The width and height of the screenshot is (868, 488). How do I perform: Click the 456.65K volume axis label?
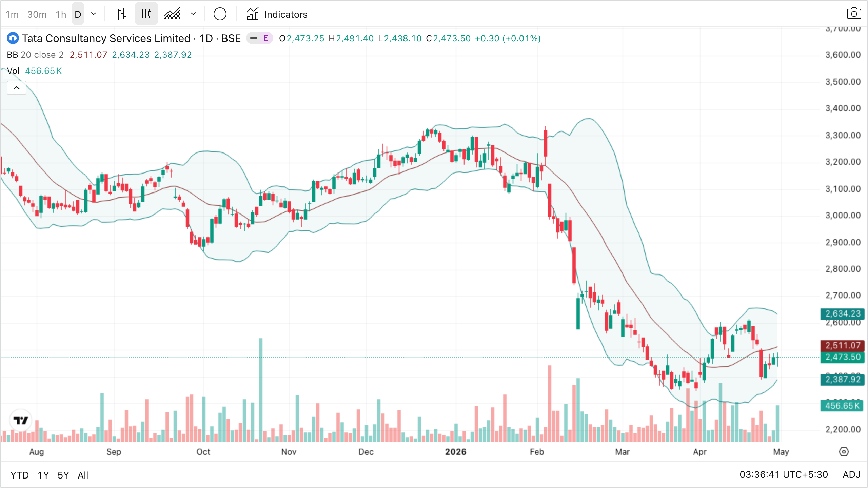pos(843,406)
